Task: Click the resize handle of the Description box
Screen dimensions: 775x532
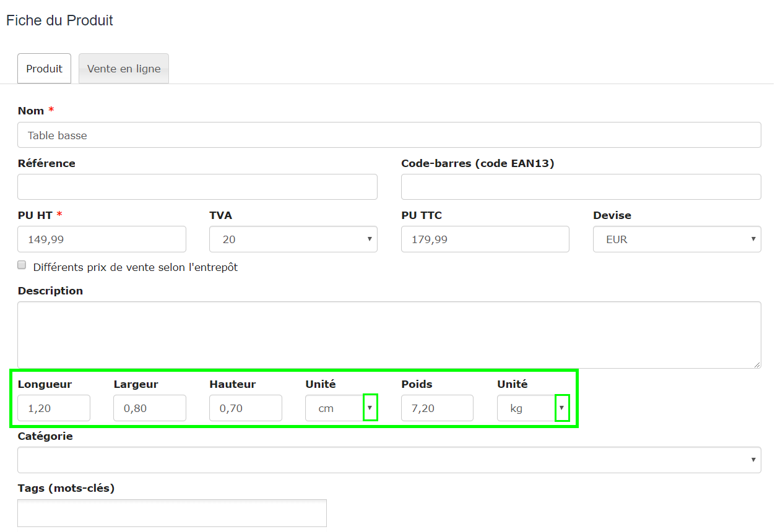Action: (758, 365)
